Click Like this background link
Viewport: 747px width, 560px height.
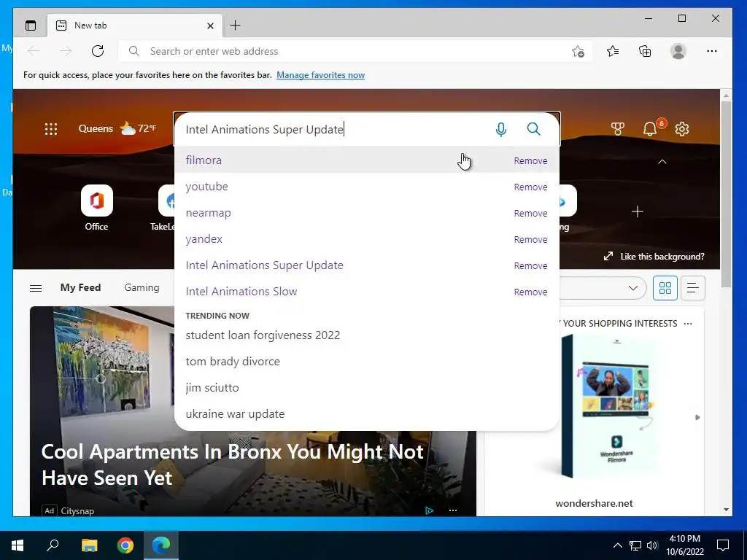[654, 256]
